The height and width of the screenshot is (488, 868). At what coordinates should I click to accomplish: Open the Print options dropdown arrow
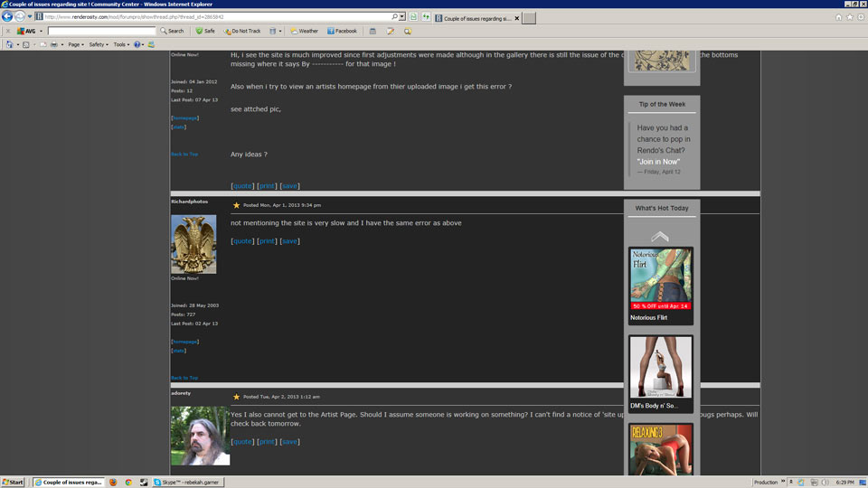pyautogui.click(x=62, y=44)
